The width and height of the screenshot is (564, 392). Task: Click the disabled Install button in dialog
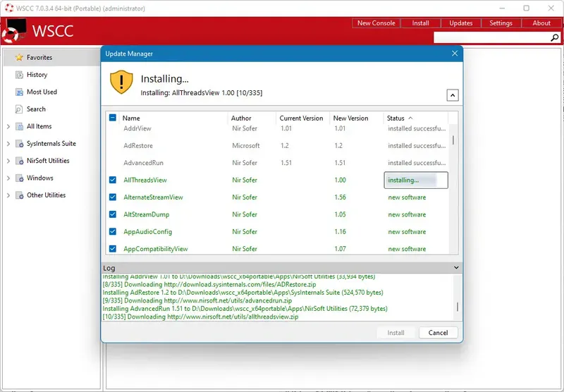tap(396, 333)
